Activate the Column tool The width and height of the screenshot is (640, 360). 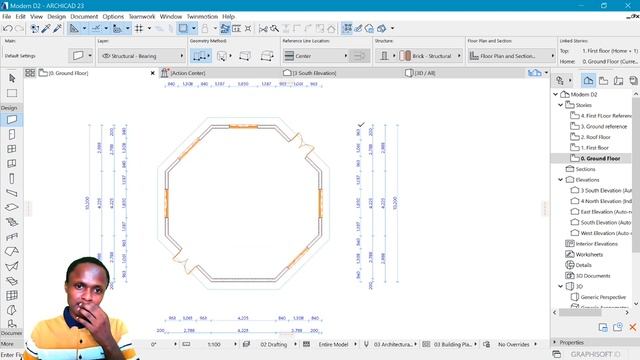pos(12,178)
